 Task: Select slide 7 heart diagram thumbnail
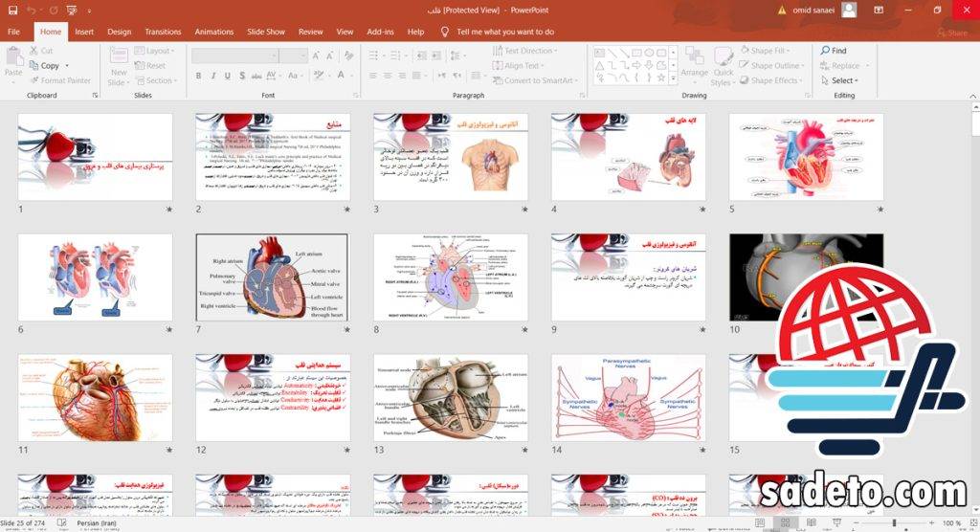272,277
